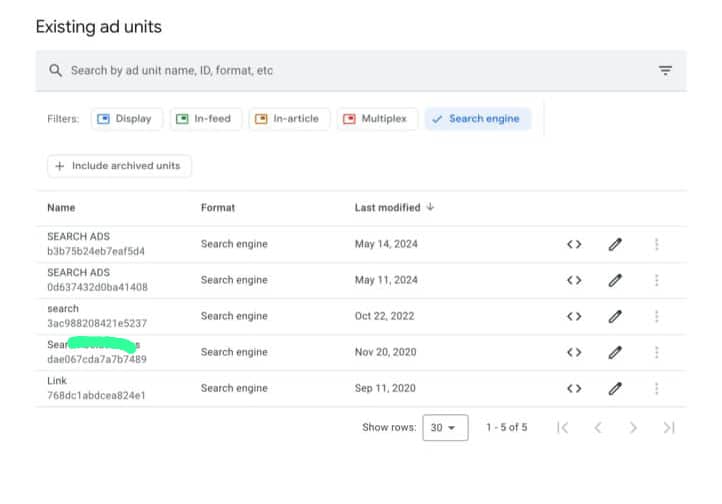Go to next page of results
This screenshot has width=722, height=504.
[x=633, y=428]
